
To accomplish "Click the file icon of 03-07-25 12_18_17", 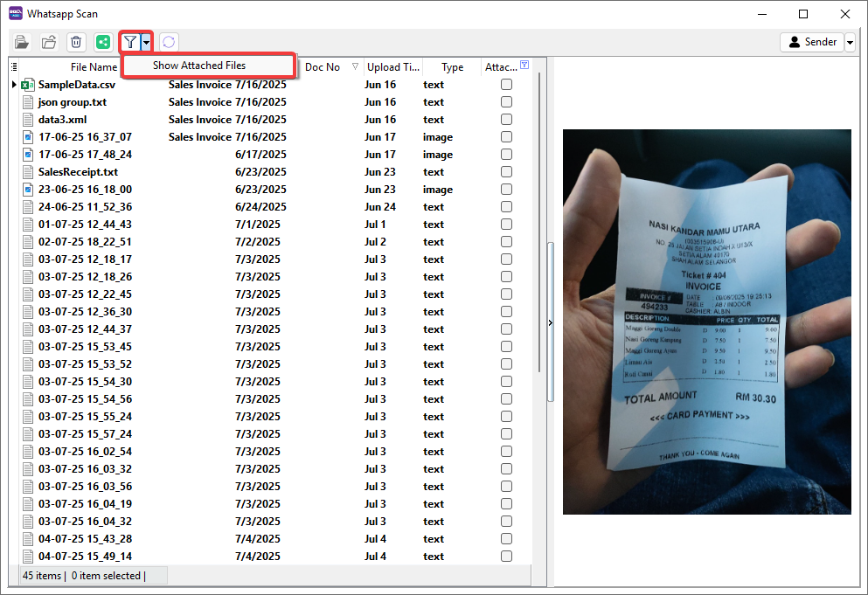I will pos(28,259).
